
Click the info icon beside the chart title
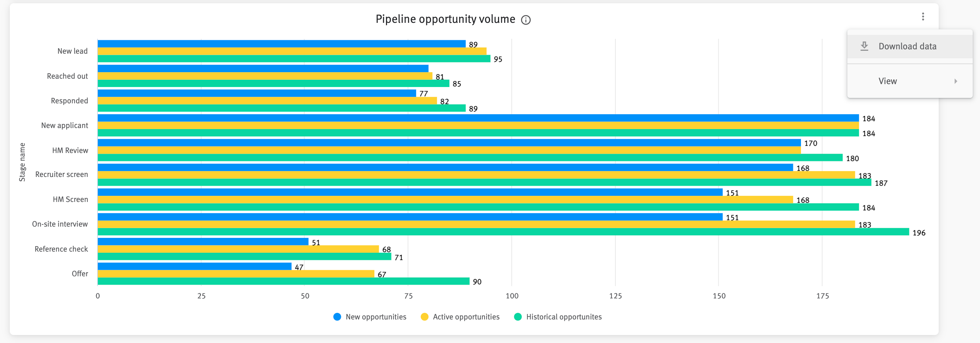click(526, 20)
